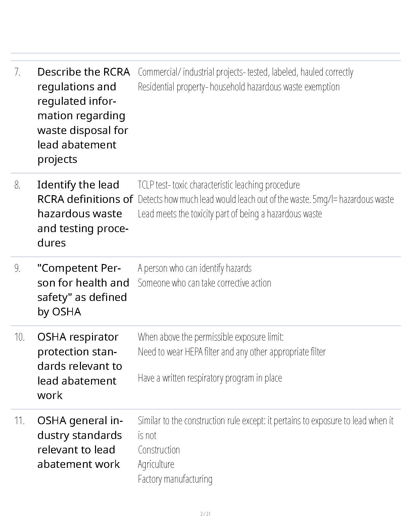
Task: Select the 'Similar to the construction rule' line
Action: coord(265,421)
